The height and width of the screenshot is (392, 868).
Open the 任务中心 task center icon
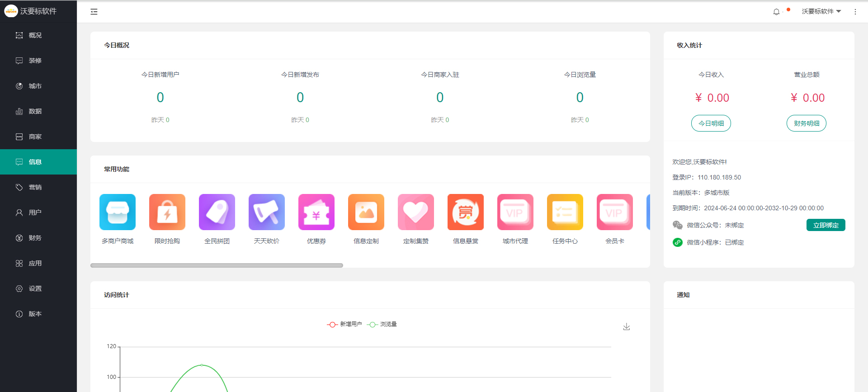(565, 212)
